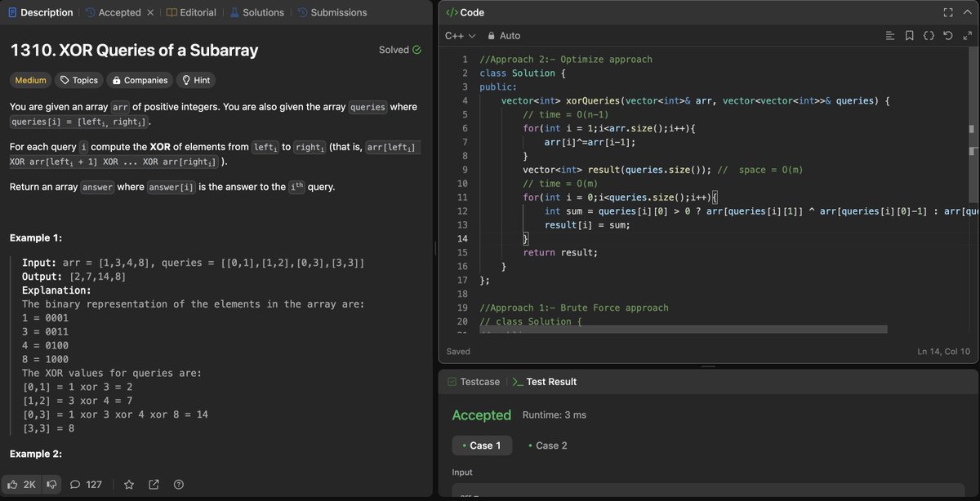Select the Test Result tab
This screenshot has height=501, width=980.
click(x=544, y=381)
